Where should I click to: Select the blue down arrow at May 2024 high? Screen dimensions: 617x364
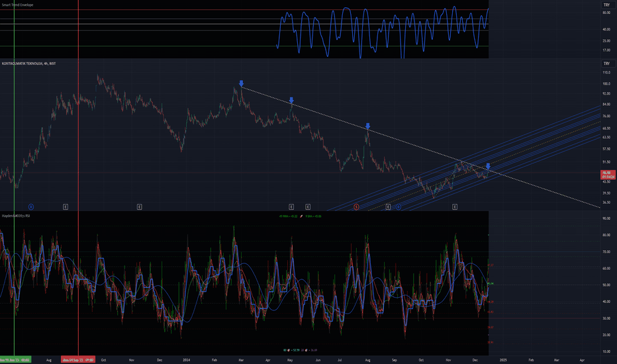click(x=291, y=101)
